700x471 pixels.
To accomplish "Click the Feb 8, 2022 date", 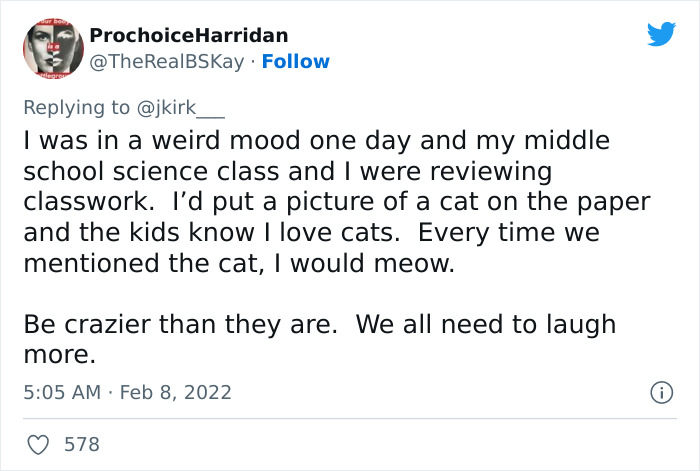I will tap(175, 392).
